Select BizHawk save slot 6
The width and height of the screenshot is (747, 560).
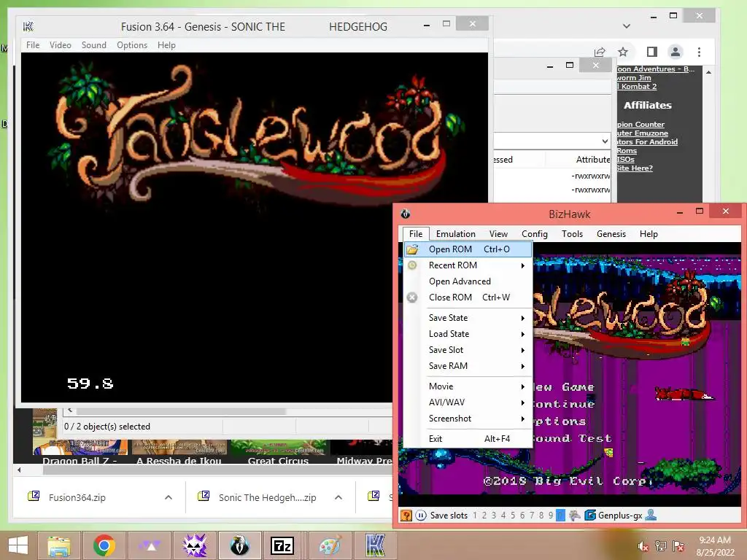[522, 516]
